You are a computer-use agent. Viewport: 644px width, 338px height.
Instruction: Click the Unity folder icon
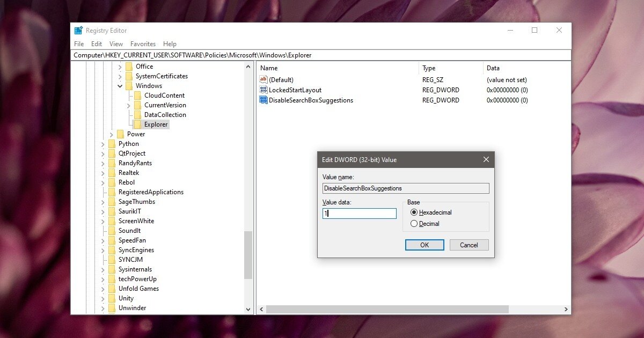111,298
